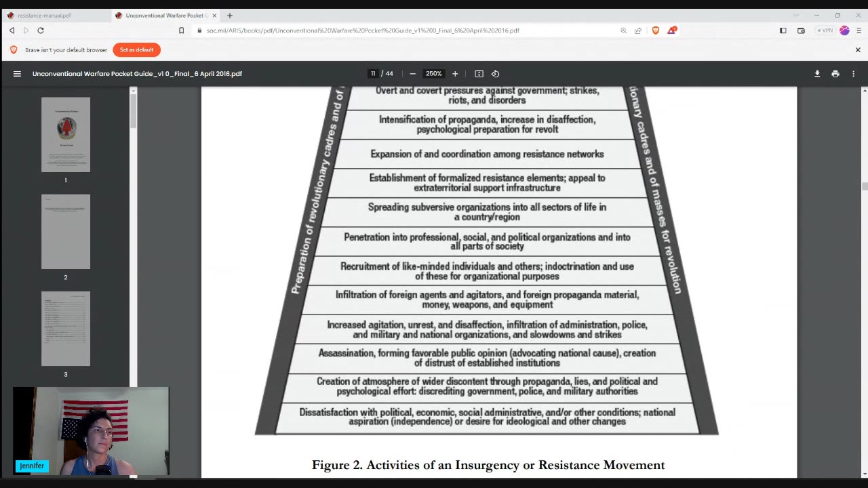Toggle the PDF sidebar hamburger menu
The width and height of the screenshot is (868, 488).
click(17, 74)
